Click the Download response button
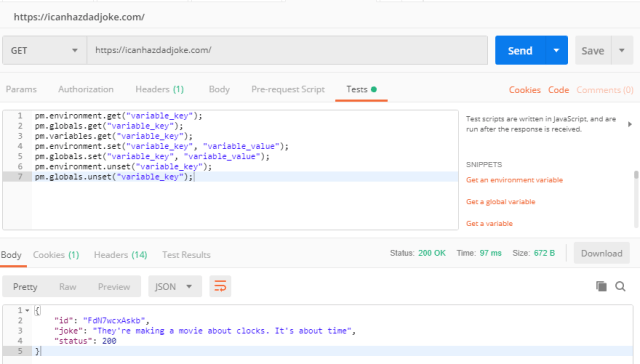Screen dimensions: 640x364 coord(602,253)
